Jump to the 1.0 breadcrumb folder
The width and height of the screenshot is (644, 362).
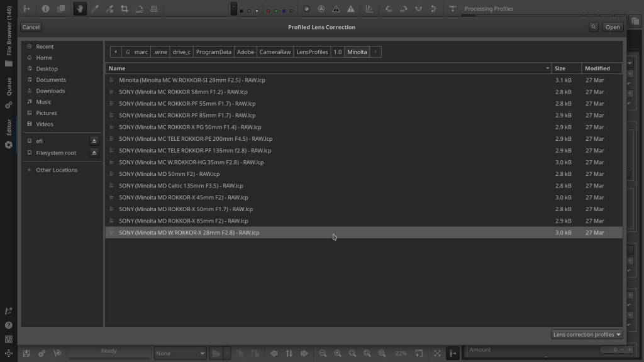(338, 52)
